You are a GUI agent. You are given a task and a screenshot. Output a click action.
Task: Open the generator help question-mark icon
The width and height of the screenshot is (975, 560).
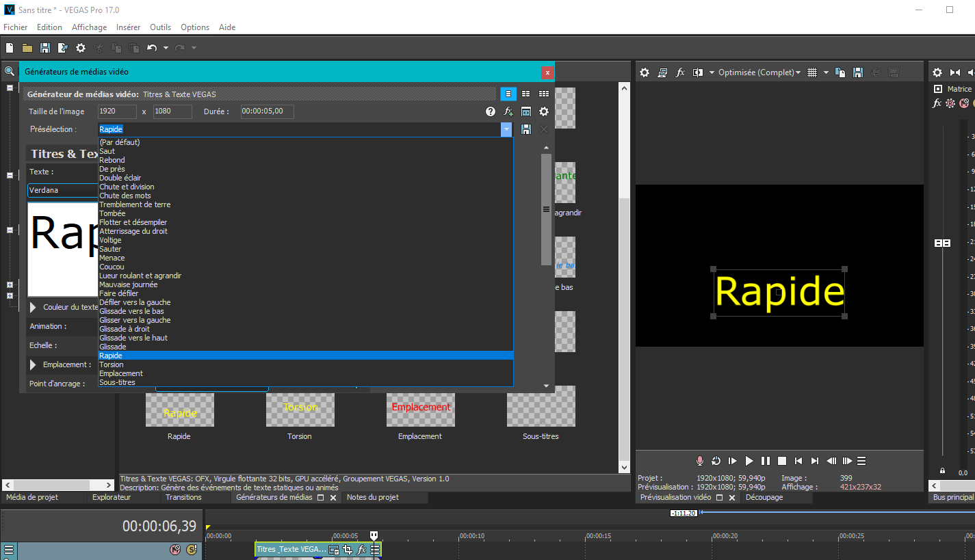(491, 111)
